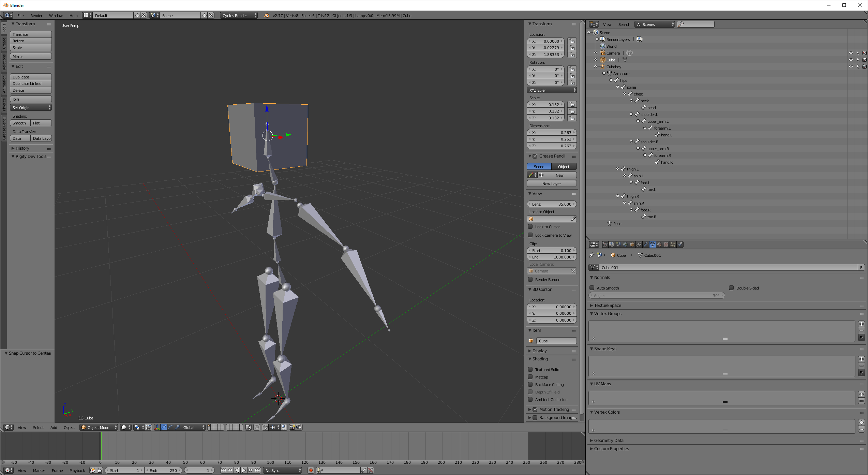Open the Object Mode dropdown
Image resolution: width=868 pixels, height=475 pixels.
click(x=99, y=427)
